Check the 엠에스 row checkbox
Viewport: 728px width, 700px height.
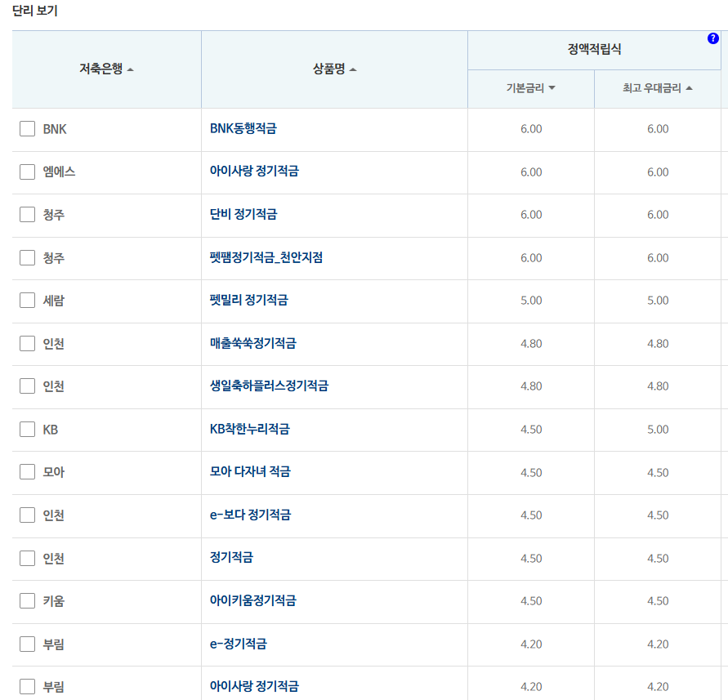[28, 172]
